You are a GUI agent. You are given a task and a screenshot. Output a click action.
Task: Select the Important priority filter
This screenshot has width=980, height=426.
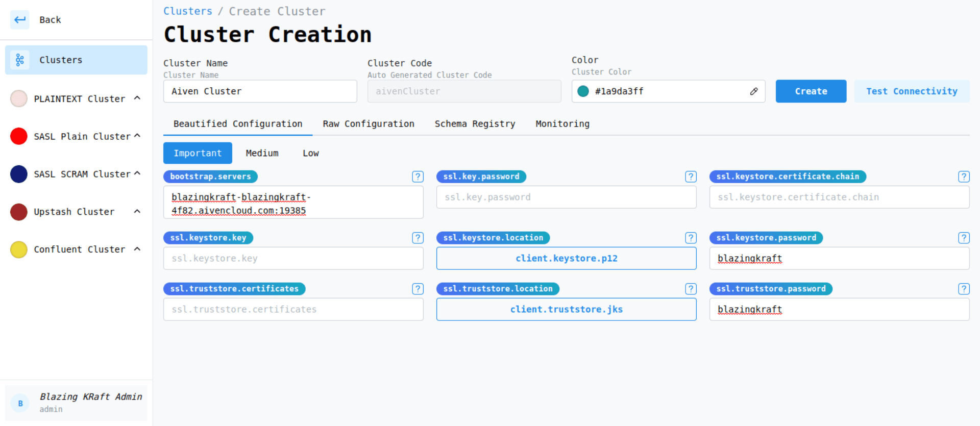[198, 153]
